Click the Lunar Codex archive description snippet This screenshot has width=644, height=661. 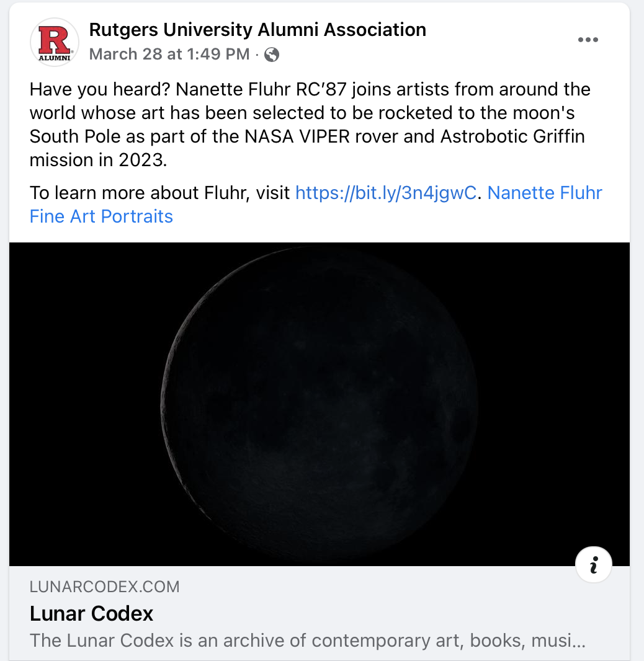click(x=307, y=640)
